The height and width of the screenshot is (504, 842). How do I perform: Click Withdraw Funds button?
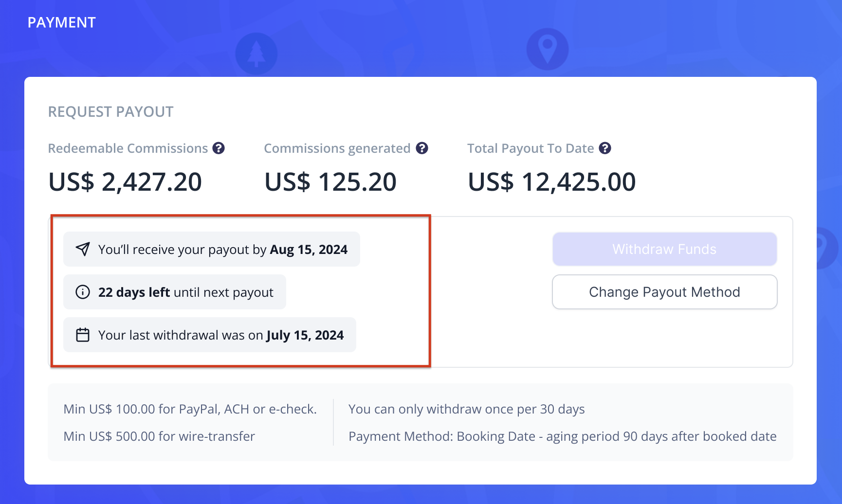(664, 249)
